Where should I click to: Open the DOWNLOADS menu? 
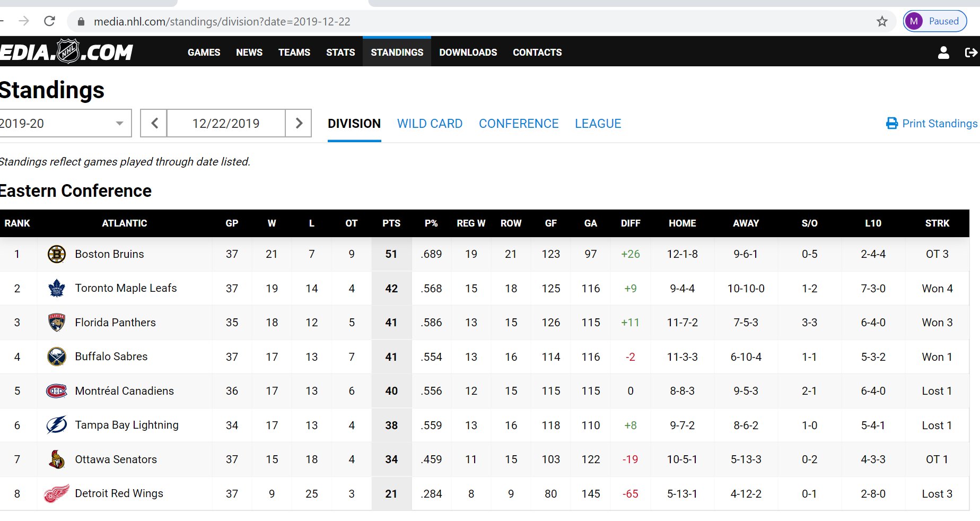[x=468, y=52]
